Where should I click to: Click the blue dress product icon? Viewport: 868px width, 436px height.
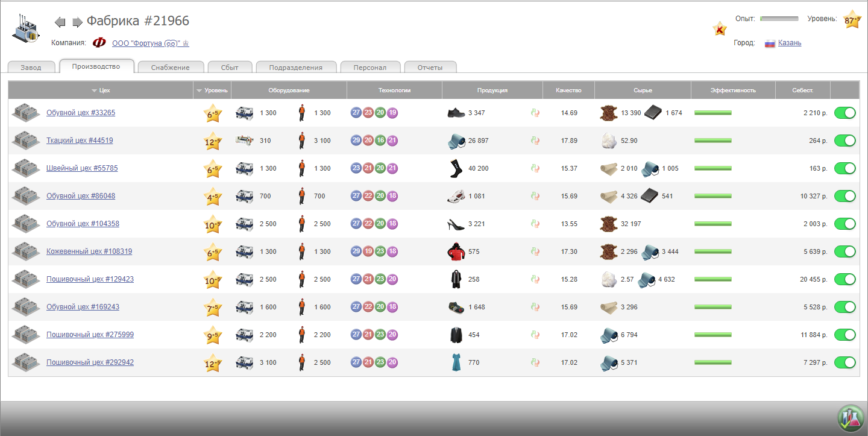point(456,362)
